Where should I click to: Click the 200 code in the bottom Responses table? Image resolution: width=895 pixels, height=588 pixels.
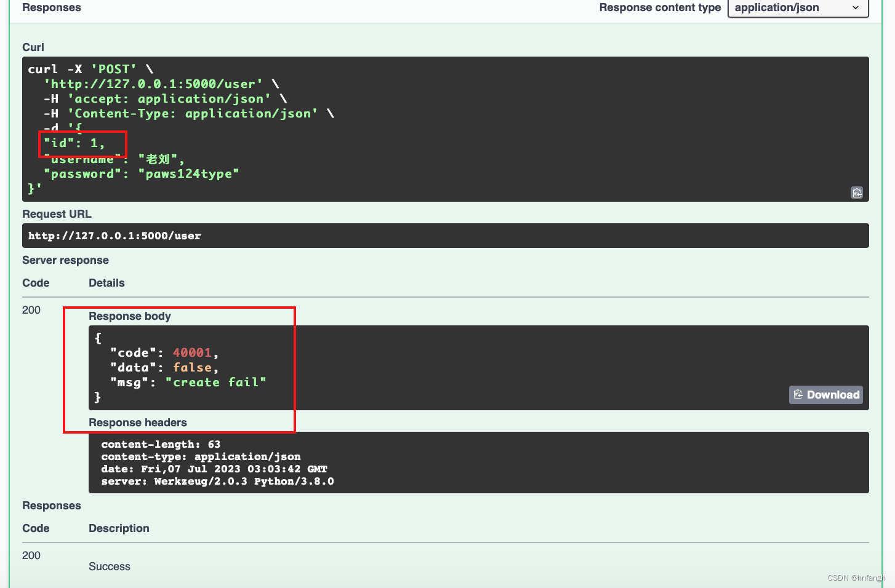pyautogui.click(x=31, y=555)
